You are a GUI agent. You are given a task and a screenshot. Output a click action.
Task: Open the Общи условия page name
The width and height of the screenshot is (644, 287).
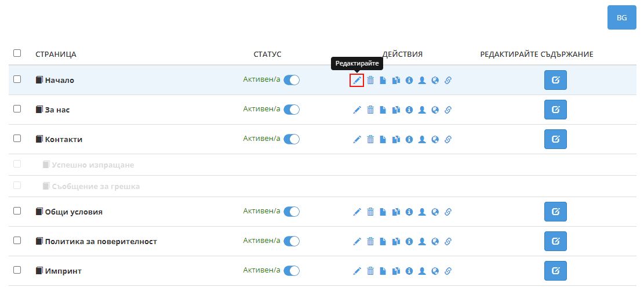74,212
